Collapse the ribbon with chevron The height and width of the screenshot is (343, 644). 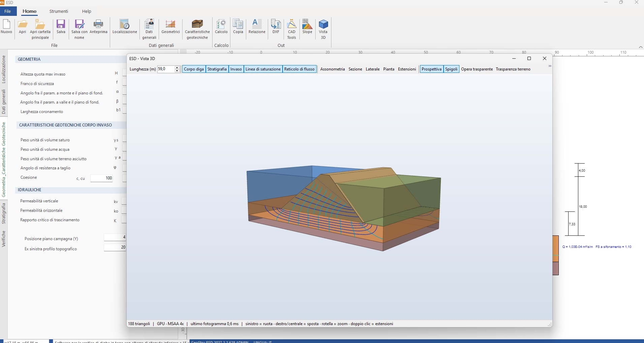640,47
